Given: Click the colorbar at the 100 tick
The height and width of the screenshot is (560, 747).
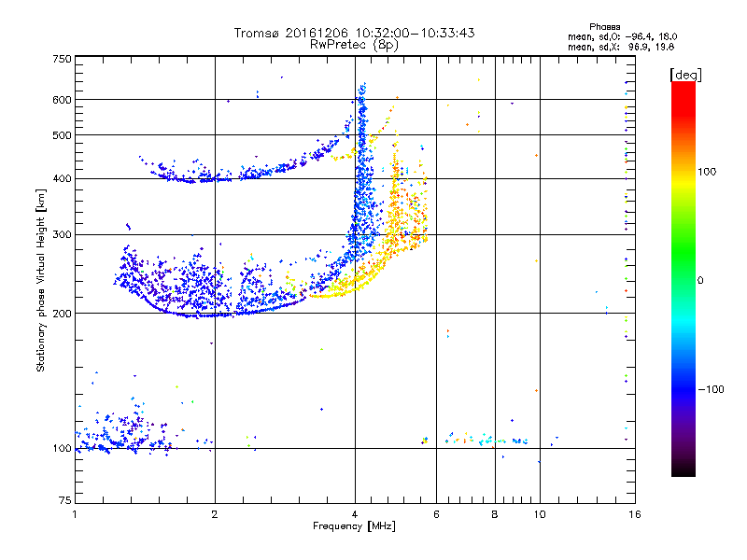Looking at the screenshot, I should pyautogui.click(x=684, y=172).
